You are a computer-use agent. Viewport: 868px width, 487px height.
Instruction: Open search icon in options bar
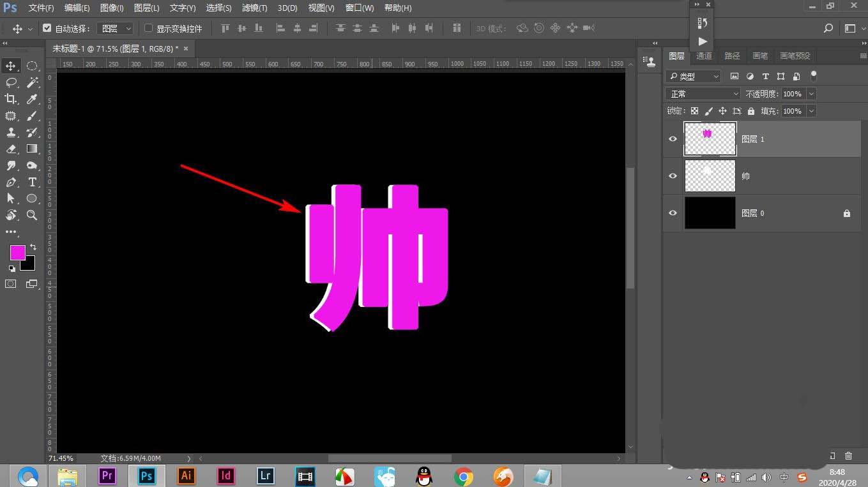[x=828, y=28]
